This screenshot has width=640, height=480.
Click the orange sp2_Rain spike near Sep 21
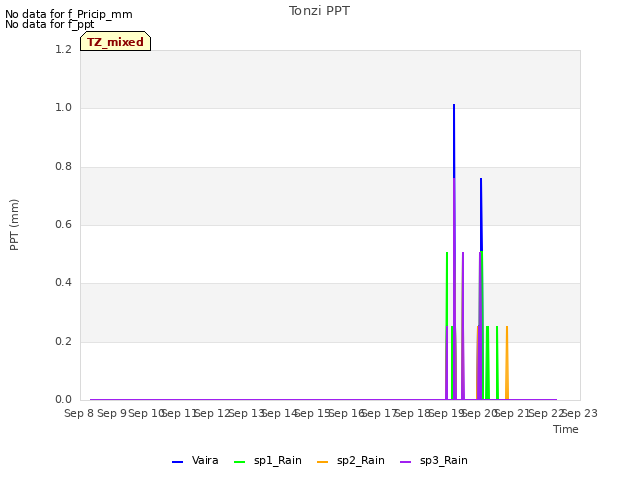[507, 362]
